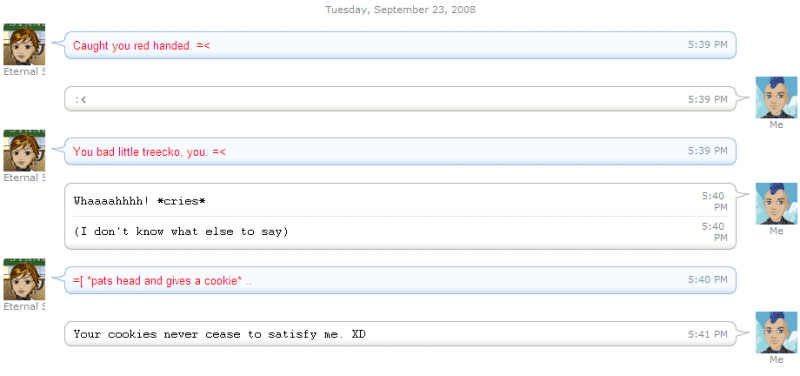Click 'Eternal S' label beside the cookie message
The height and width of the screenshot is (376, 800).
point(24,306)
